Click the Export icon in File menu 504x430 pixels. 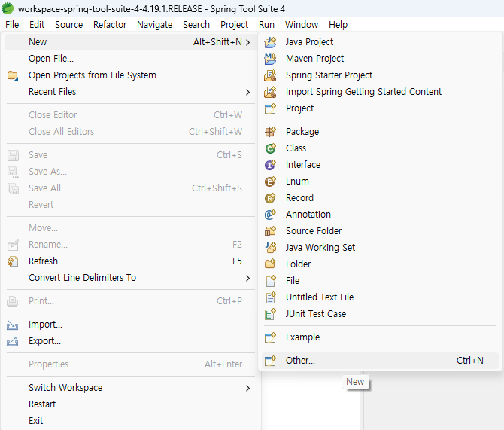pyautogui.click(x=13, y=341)
